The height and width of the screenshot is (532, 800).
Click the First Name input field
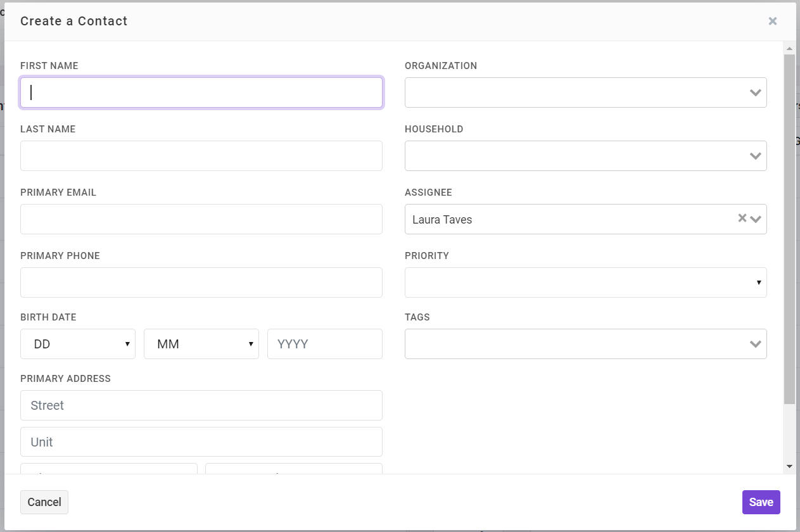click(201, 92)
